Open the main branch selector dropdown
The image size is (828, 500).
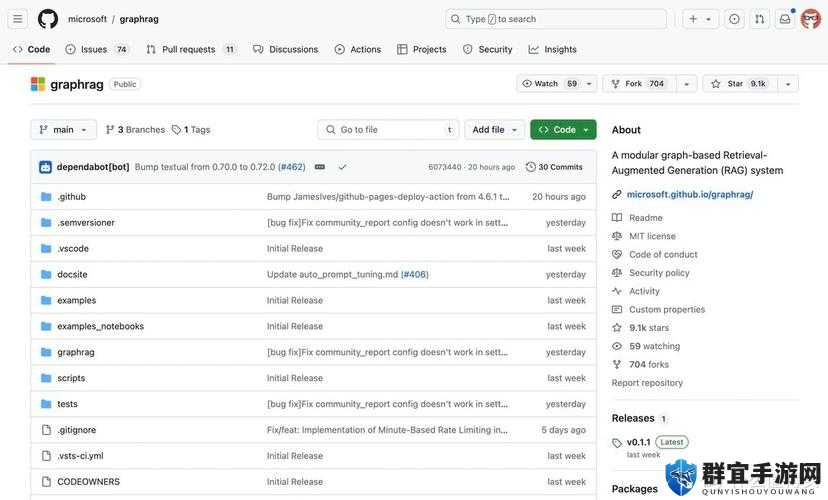pyautogui.click(x=63, y=129)
